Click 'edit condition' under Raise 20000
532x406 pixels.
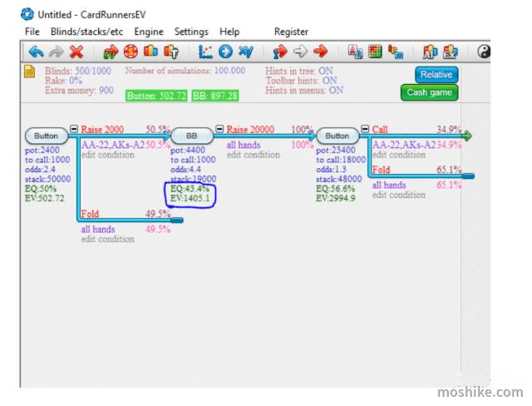coord(254,155)
